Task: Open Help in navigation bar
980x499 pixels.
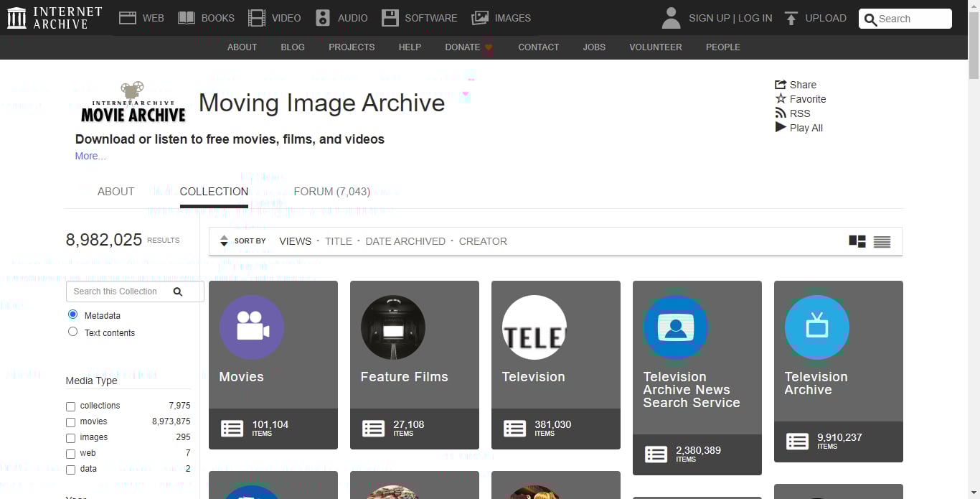Action: pyautogui.click(x=410, y=47)
